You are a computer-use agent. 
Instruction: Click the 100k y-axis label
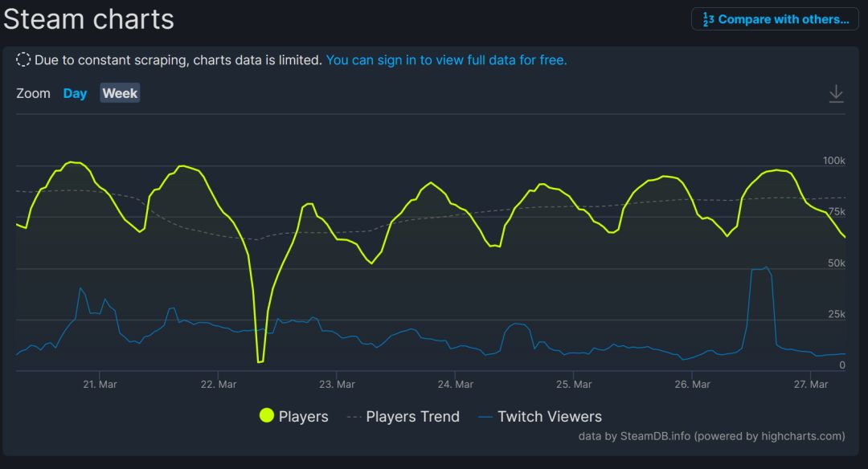click(833, 161)
